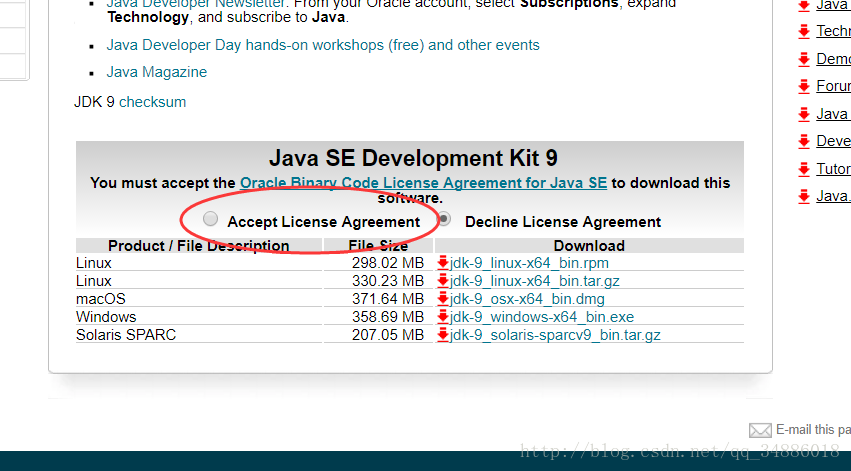Image resolution: width=851 pixels, height=471 pixels.
Task: Click red download arrow for linux tar.gz
Action: [443, 281]
